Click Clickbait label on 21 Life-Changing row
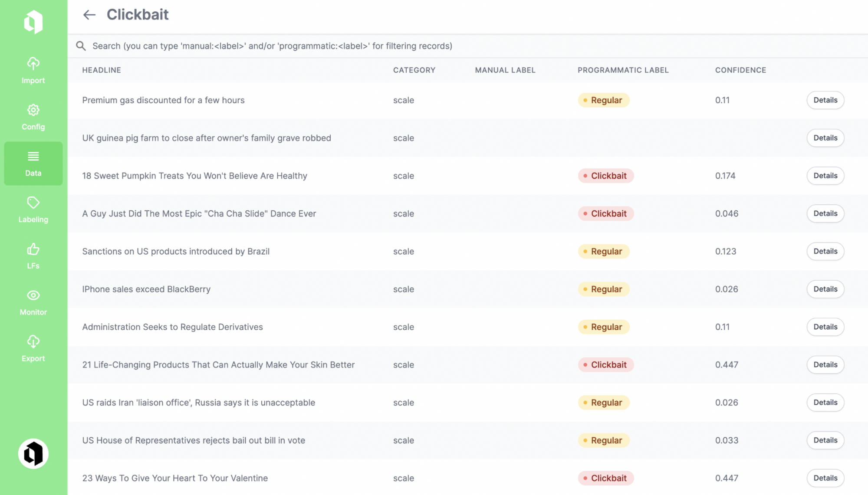The image size is (868, 495). coord(605,364)
